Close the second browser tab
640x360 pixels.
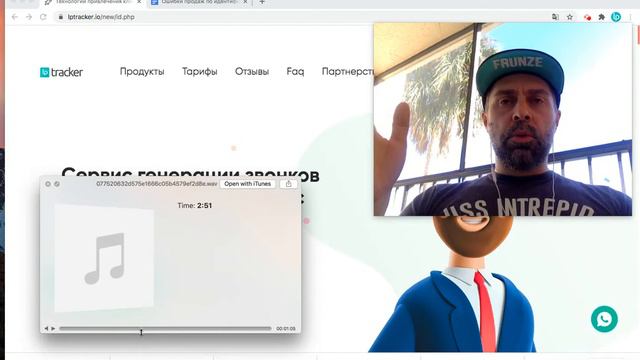(x=245, y=2)
